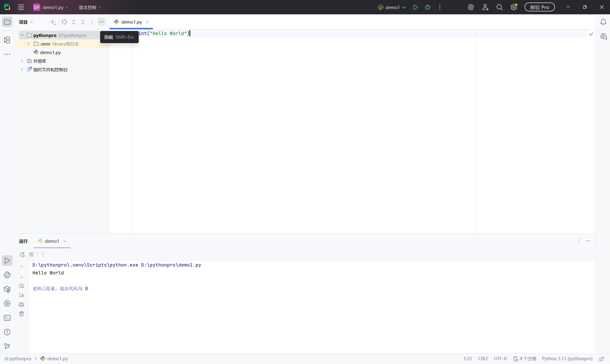Viewport: 610px width, 364px height.
Task: Start debugging using the bug icon
Action: tap(427, 7)
